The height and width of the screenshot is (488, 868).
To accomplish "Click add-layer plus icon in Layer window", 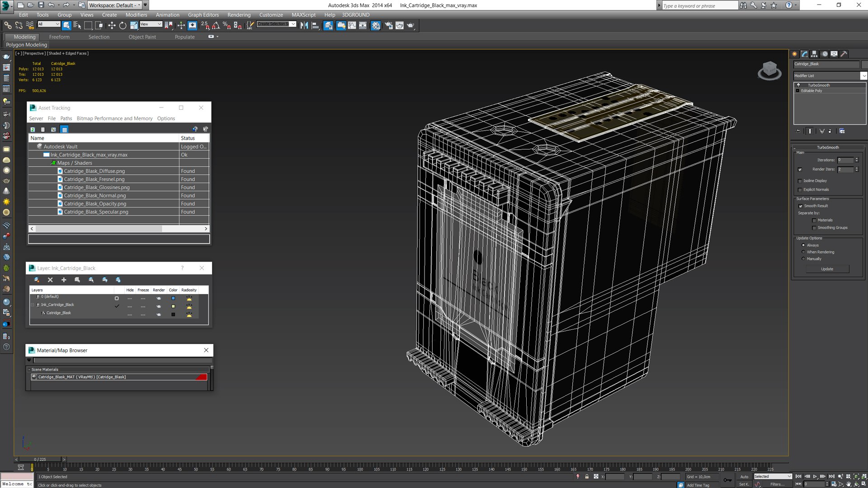I will 64,280.
